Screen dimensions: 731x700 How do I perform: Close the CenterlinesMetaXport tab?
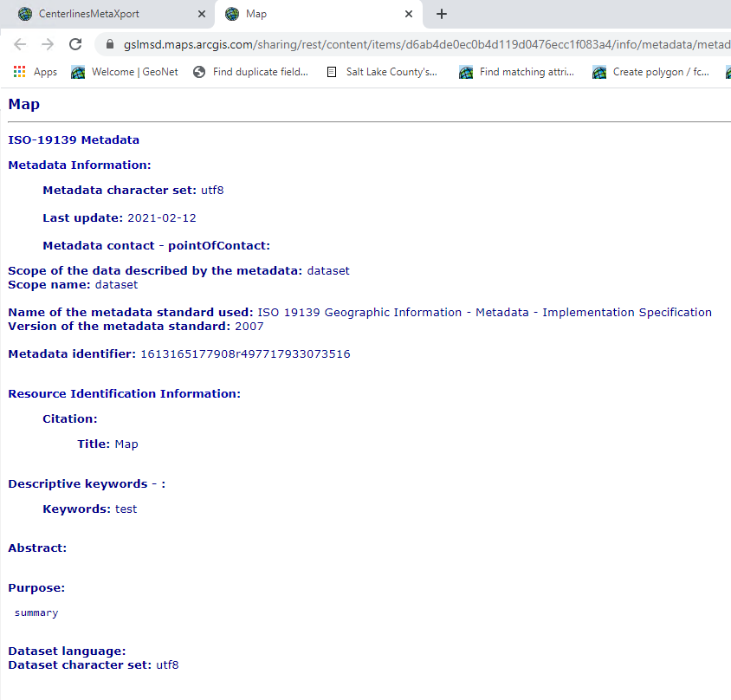click(x=202, y=14)
